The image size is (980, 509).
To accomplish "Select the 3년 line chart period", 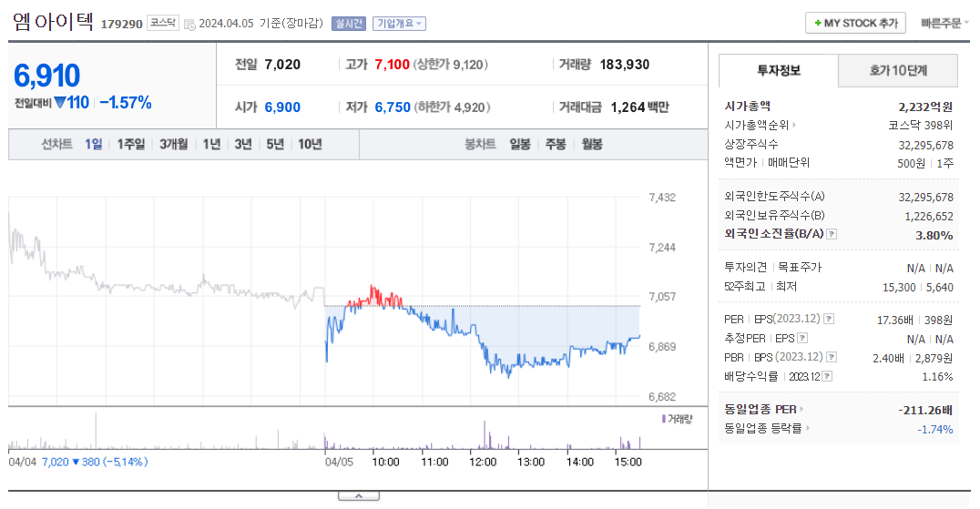I will (243, 144).
